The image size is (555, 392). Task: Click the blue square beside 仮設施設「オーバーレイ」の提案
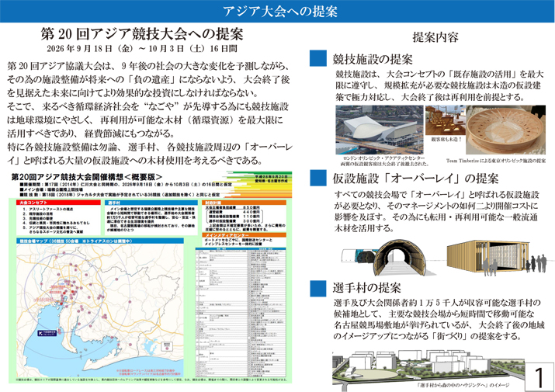(317, 179)
